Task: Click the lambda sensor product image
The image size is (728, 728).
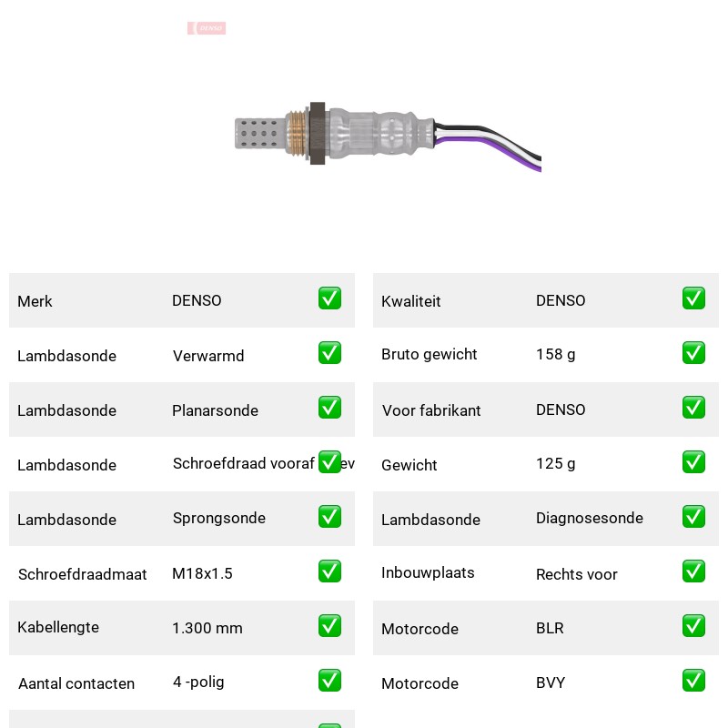Action: (388, 136)
